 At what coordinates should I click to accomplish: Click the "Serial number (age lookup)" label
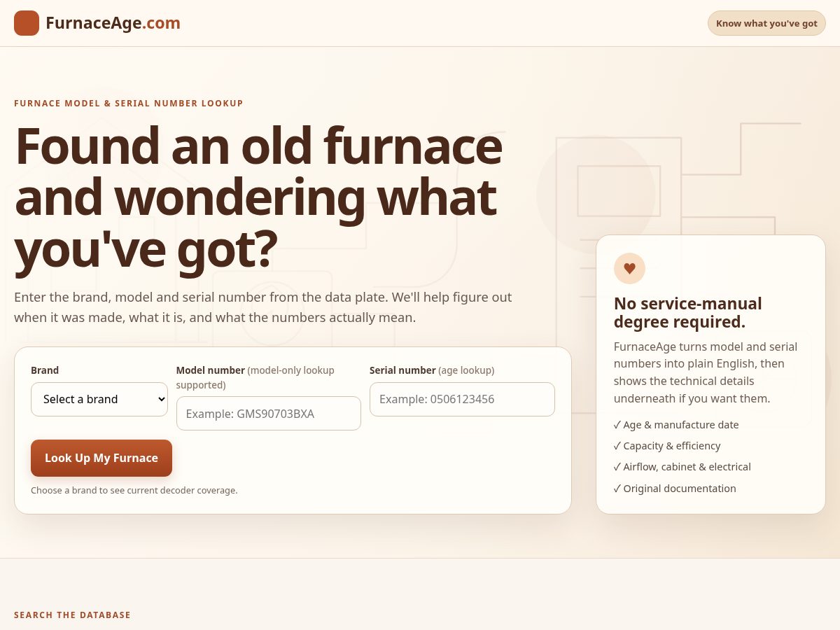coord(432,370)
